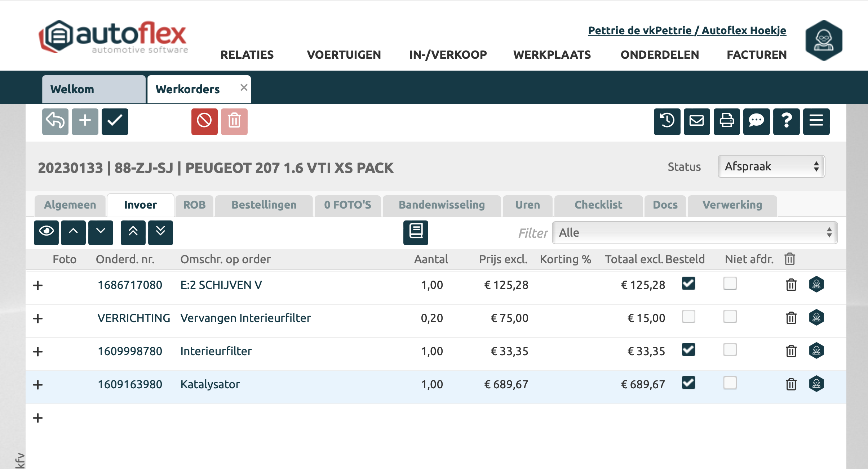The width and height of the screenshot is (868, 469).
Task: Switch to the Bestellingen tab
Action: tap(264, 205)
